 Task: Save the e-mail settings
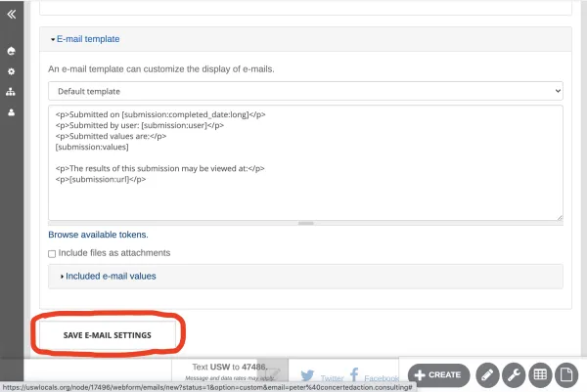pos(108,335)
